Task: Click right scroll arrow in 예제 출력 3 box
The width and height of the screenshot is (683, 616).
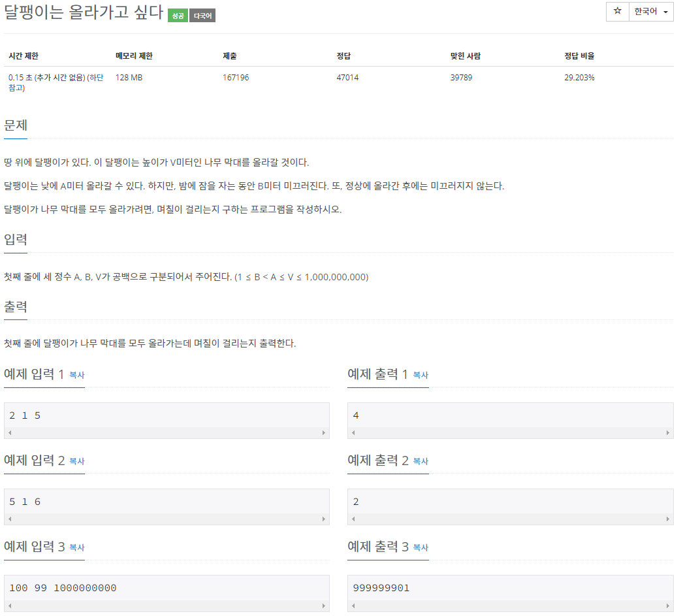Action: pos(668,606)
